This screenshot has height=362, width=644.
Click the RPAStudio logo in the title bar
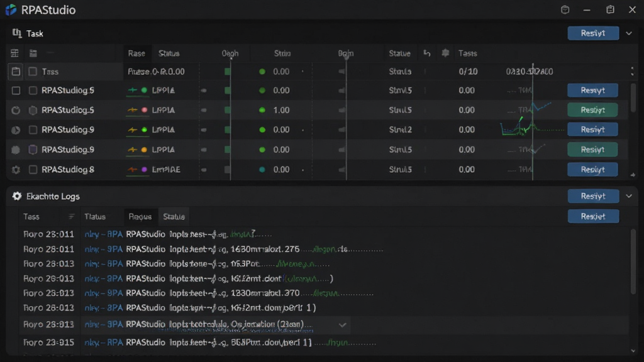[11, 9]
